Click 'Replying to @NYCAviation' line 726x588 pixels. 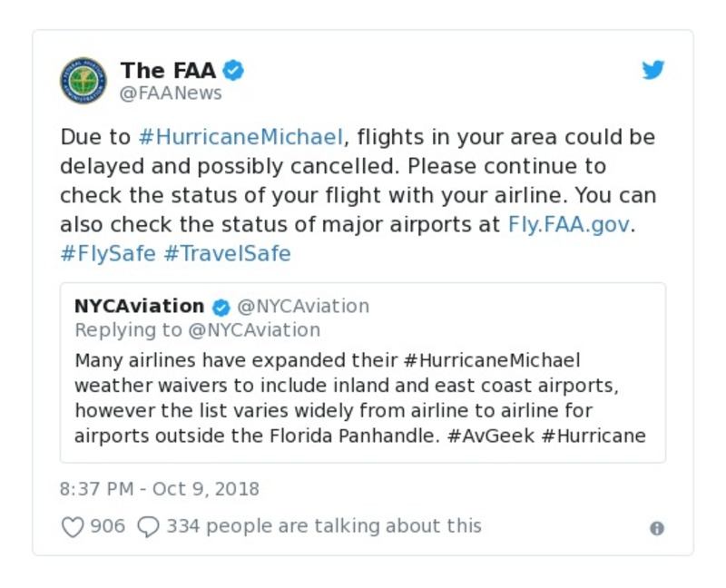197,329
